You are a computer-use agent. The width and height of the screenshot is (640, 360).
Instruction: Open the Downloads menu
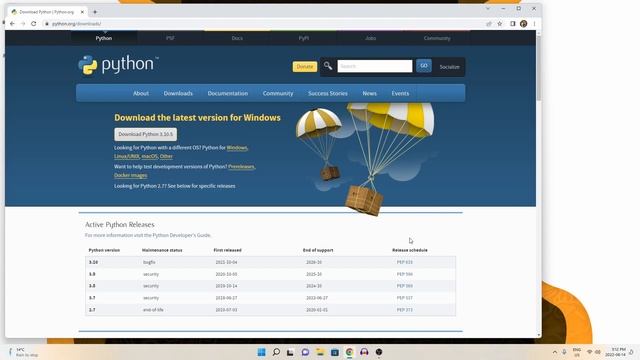[x=178, y=93]
